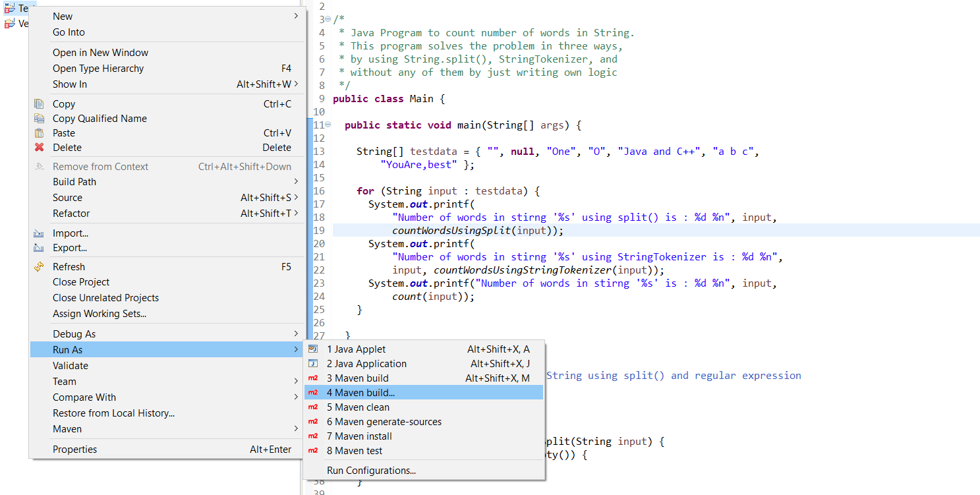Click the red Delete cross icon
This screenshot has width=980, height=495.
pyautogui.click(x=40, y=147)
